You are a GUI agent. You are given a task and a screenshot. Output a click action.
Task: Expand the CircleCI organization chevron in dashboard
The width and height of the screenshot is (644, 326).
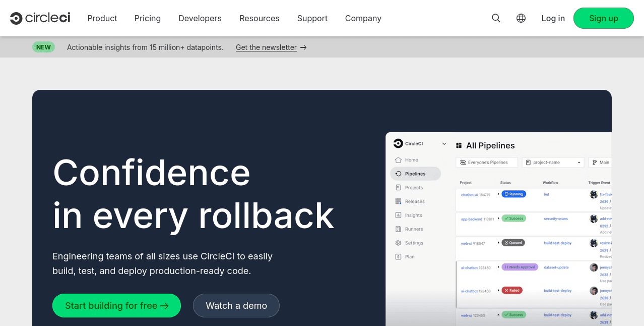pyautogui.click(x=444, y=144)
